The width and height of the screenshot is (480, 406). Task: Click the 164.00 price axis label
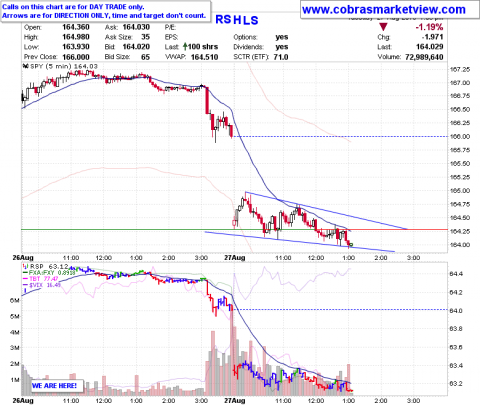pos(460,245)
